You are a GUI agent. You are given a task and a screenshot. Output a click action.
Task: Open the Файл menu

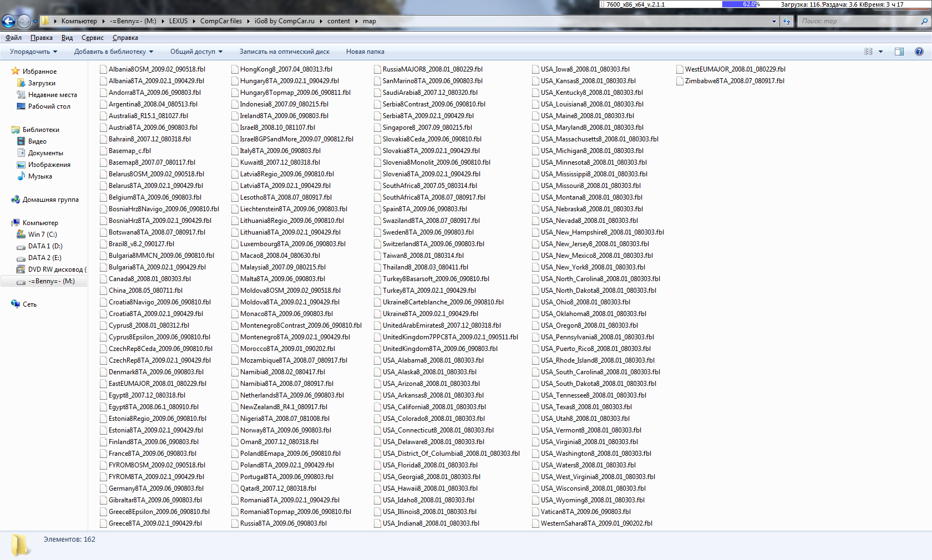pyautogui.click(x=13, y=38)
